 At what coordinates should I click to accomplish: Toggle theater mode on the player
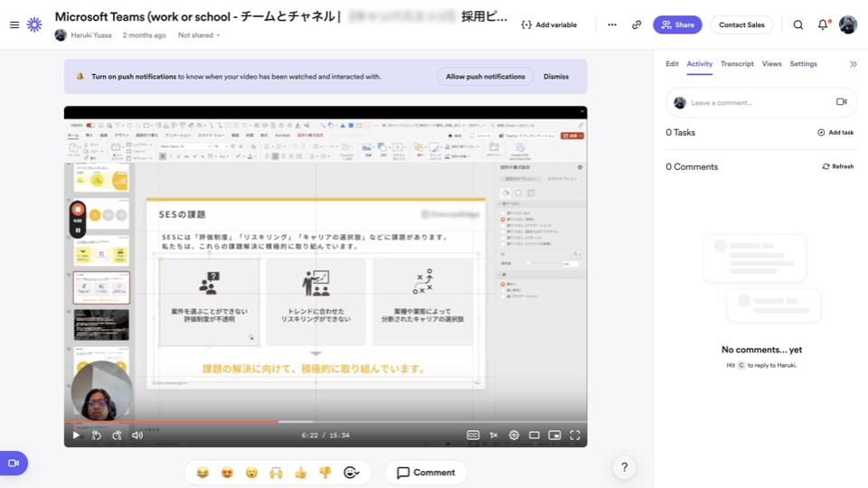[x=534, y=436]
